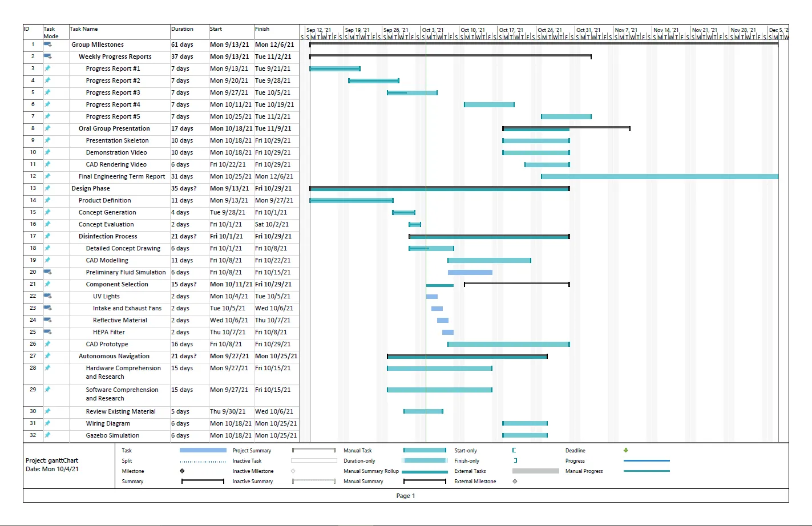Click the green Deadline arrow in the legend

[625, 451]
